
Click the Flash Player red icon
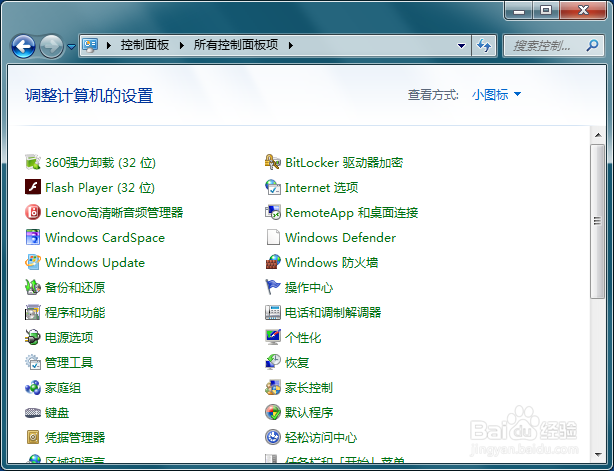click(33, 188)
